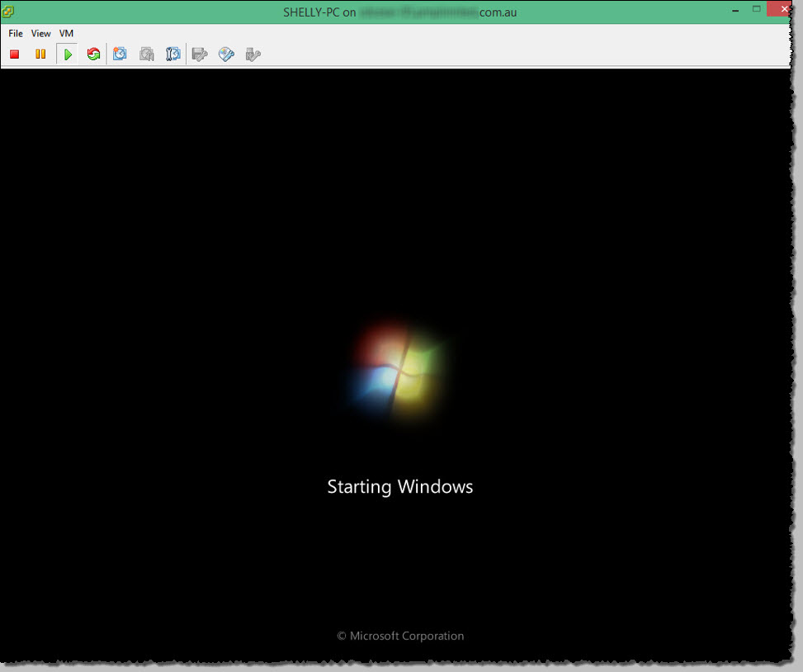Screen dimensions: 803x672
Task: Suspend the virtual machine with pause icon
Action: 40,54
